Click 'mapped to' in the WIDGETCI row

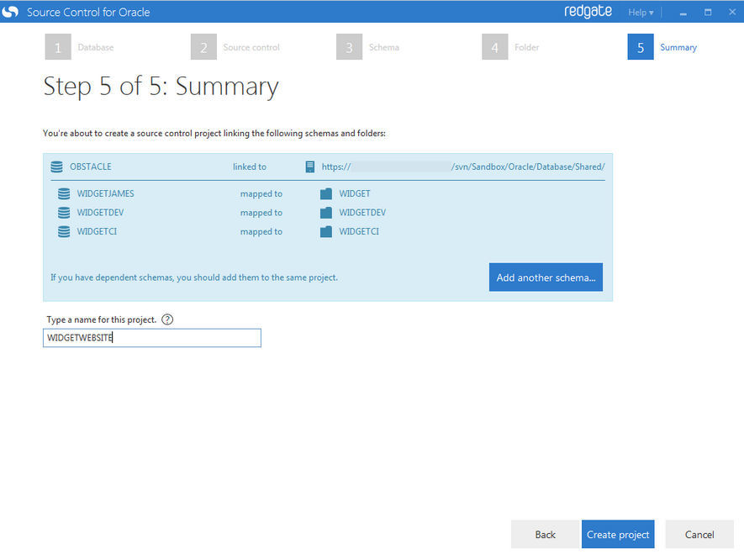(x=261, y=231)
